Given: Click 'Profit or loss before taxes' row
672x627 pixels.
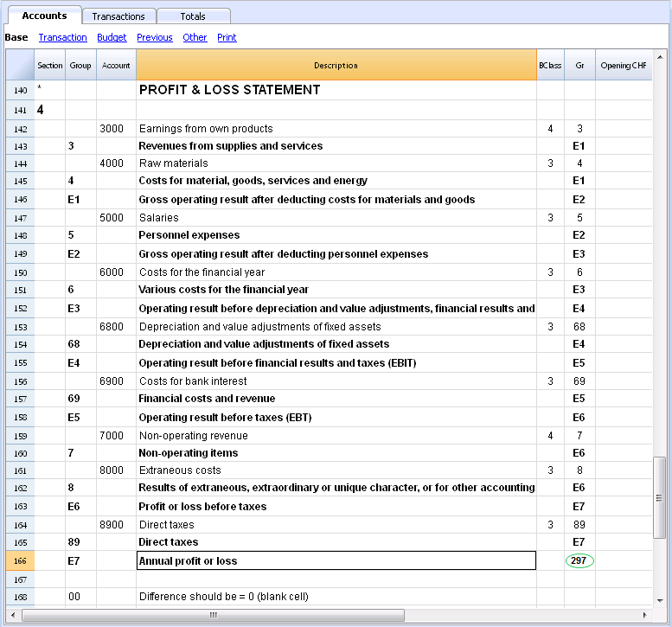Looking at the screenshot, I should tap(336, 507).
